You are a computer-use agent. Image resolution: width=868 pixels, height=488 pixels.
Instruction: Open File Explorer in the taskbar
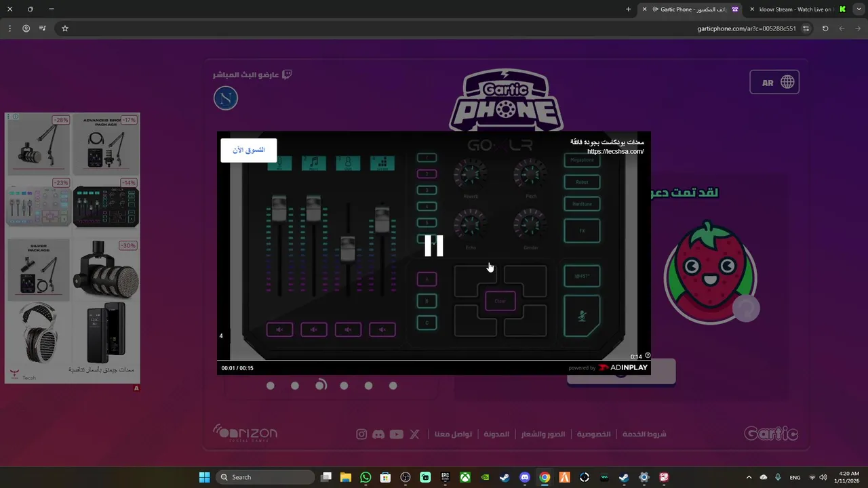[346, 477]
